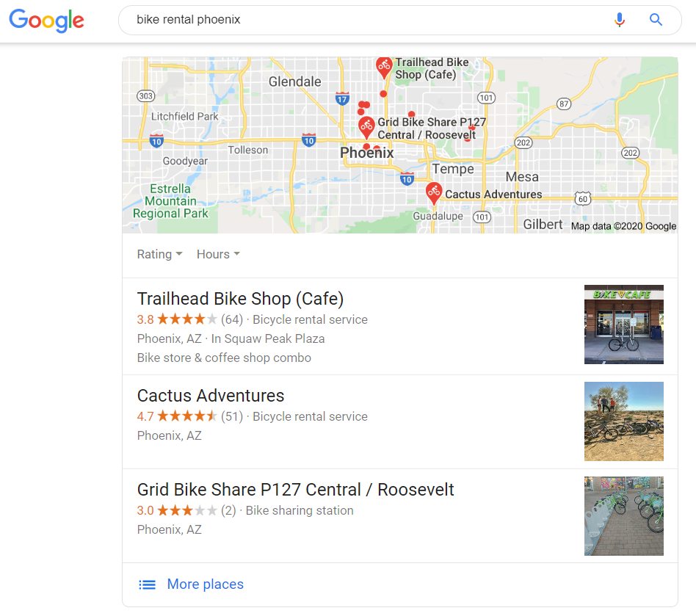Viewport: 696px width, 616px height.
Task: Open Cactus Adventures listing title
Action: (x=211, y=396)
